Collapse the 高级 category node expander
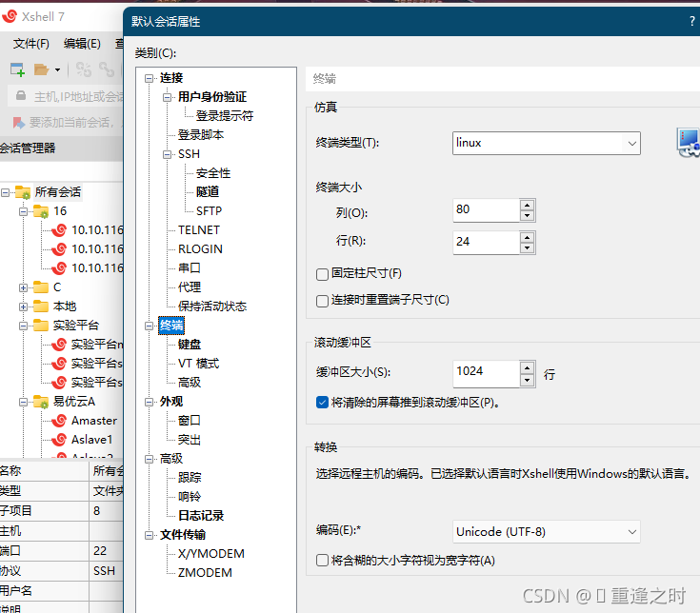This screenshot has height=613, width=700. [x=149, y=459]
